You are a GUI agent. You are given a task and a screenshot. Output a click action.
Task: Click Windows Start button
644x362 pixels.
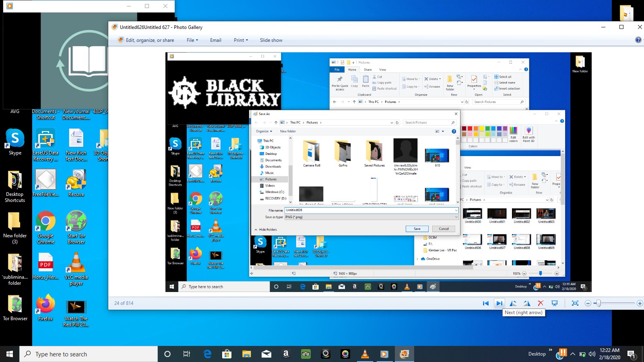click(10, 354)
